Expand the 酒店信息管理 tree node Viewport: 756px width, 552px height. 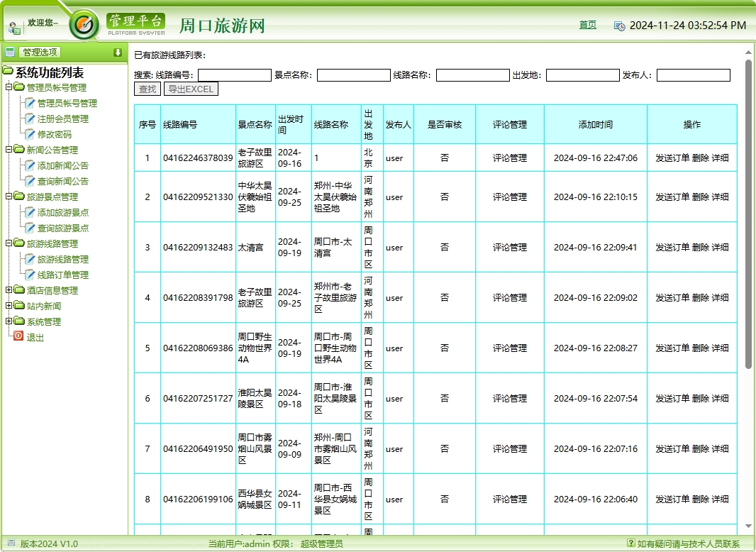click(x=9, y=289)
